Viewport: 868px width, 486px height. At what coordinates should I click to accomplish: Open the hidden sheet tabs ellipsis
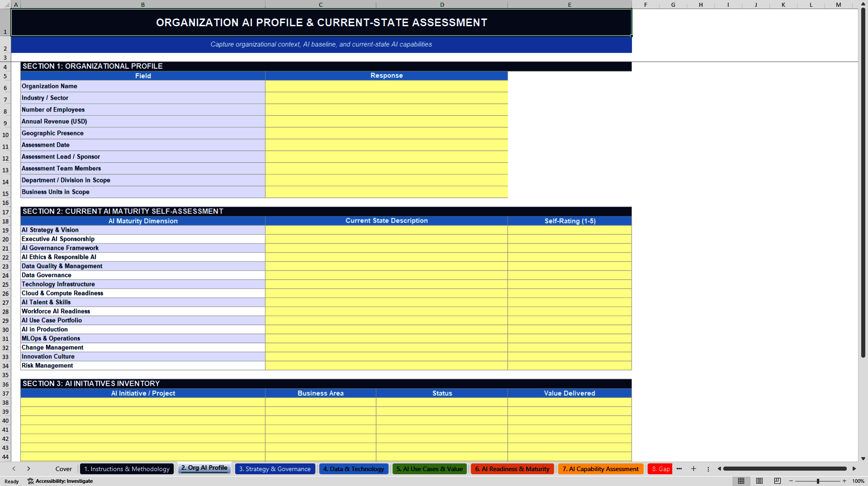(679, 469)
